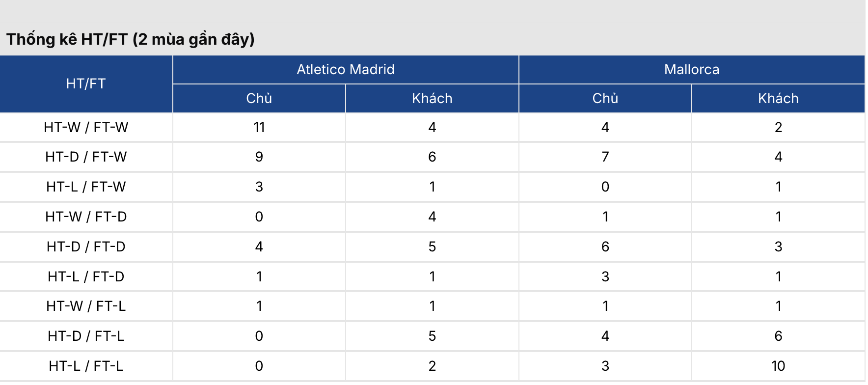
Task: Select the HT-W / FT-W row label
Action: click(x=86, y=127)
